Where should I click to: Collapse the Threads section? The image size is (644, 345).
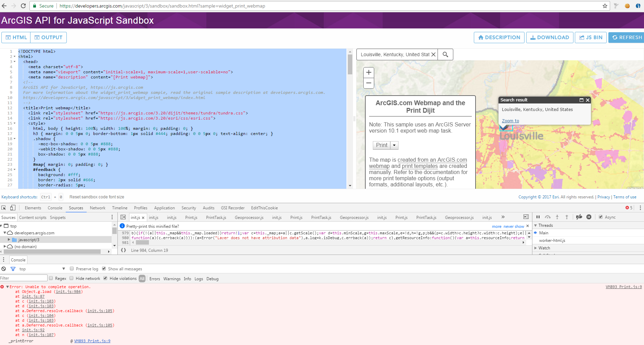535,225
